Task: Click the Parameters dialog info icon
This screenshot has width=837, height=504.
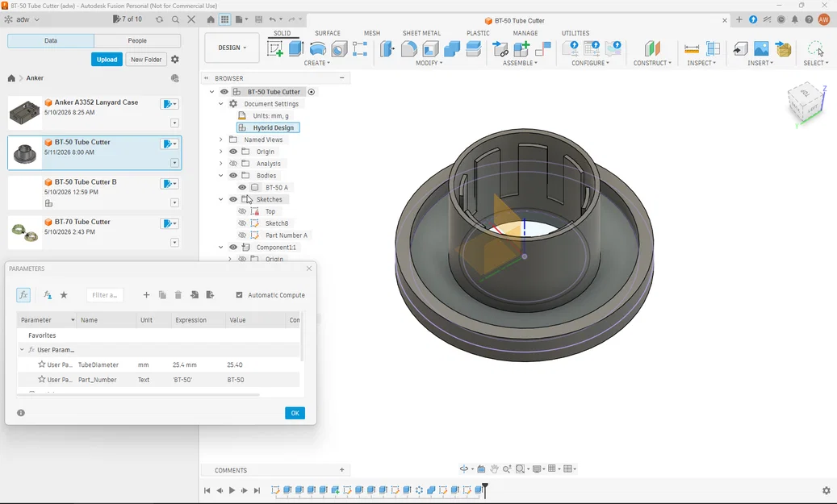Action: 21,413
